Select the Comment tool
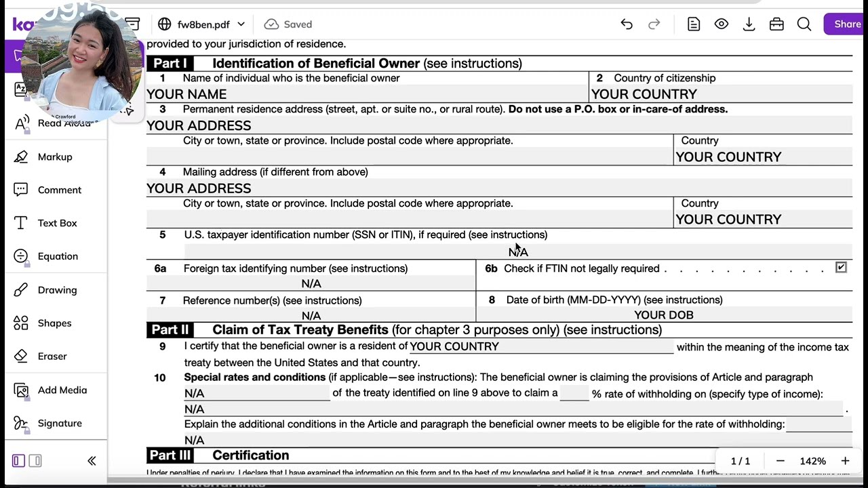This screenshot has width=868, height=488. (56, 190)
